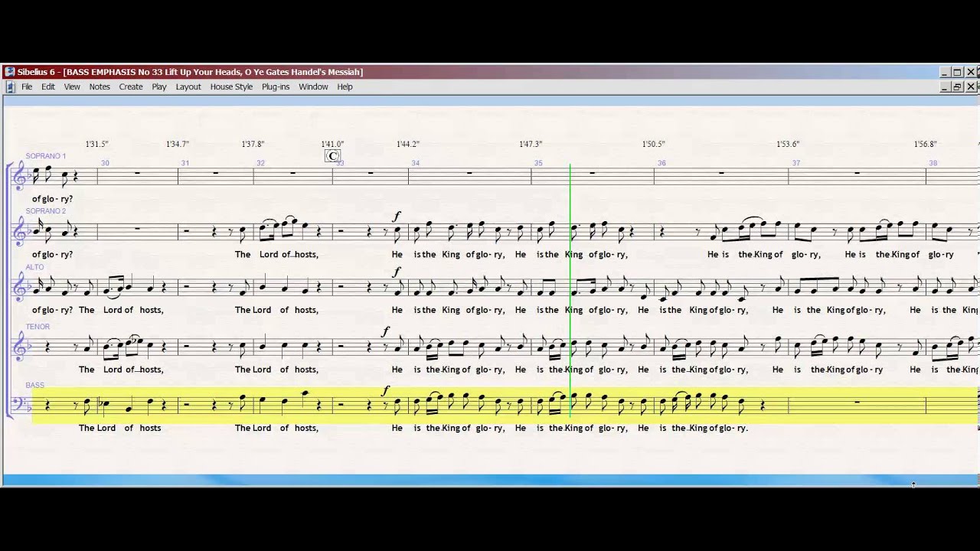Select the bar rest in Bass bar 37
980x551 pixels.
coord(857,402)
